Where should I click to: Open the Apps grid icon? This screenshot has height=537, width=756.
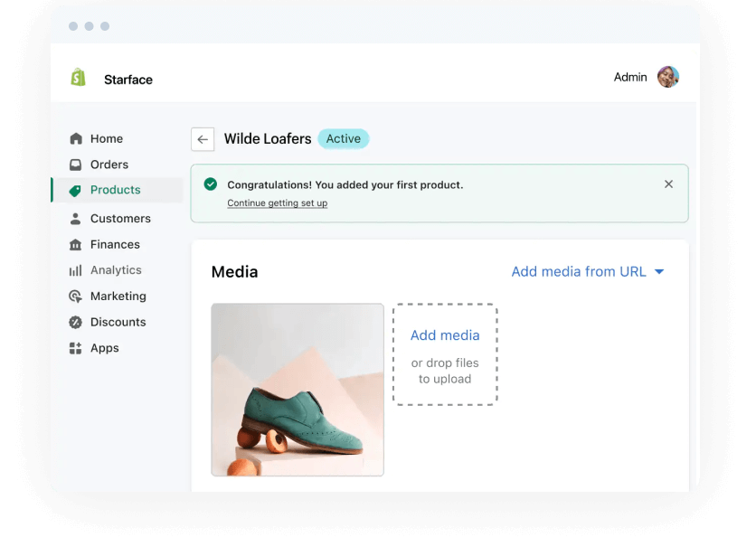[76, 347]
